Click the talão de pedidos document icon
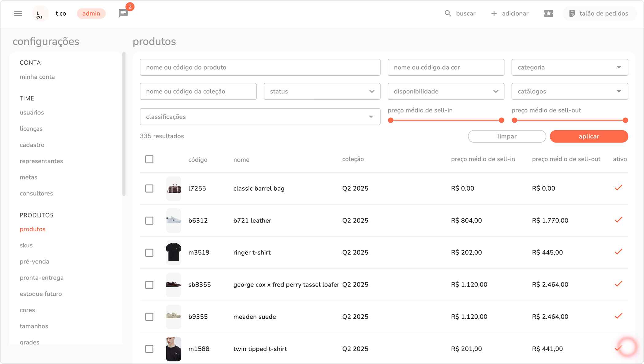 [x=572, y=13]
